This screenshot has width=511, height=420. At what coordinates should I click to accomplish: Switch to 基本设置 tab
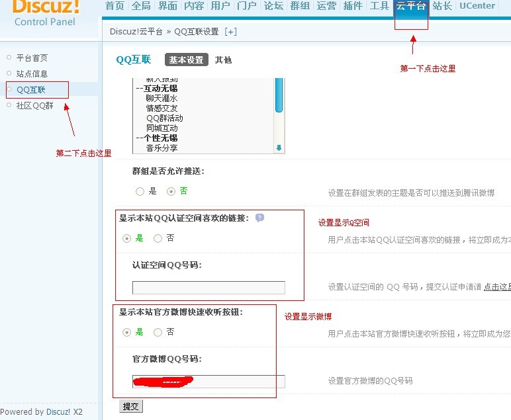187,60
